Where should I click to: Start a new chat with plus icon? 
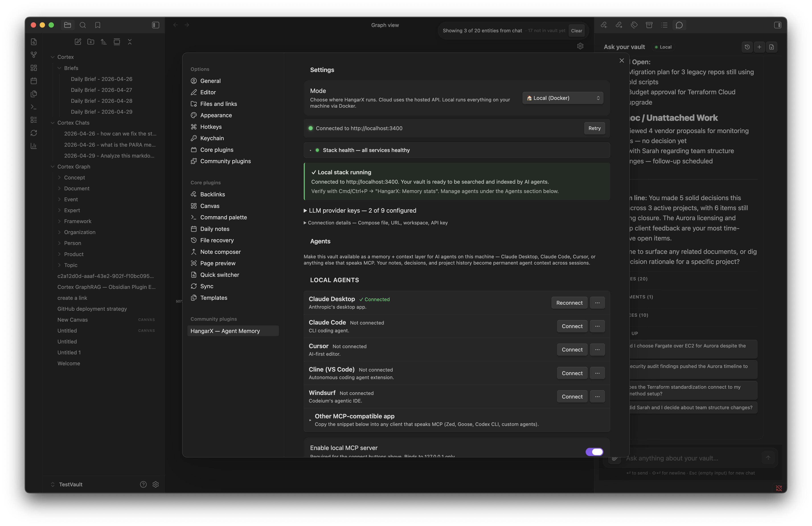pyautogui.click(x=759, y=47)
